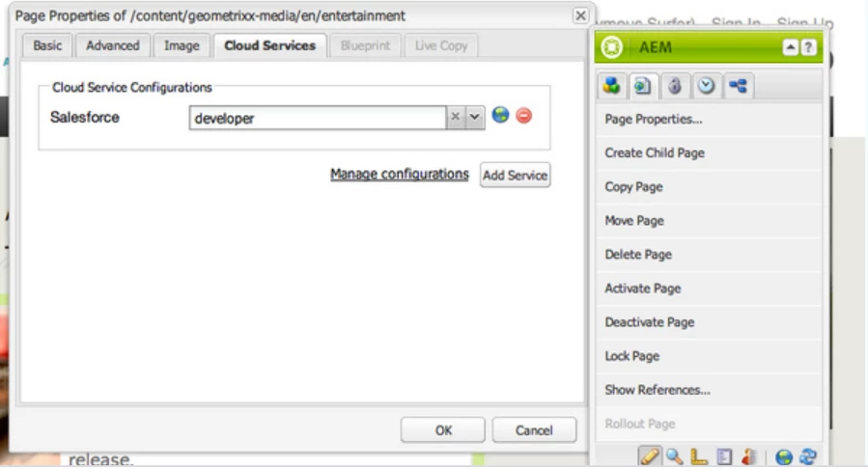Expand the Salesforce configuration dropdown

[x=475, y=118]
